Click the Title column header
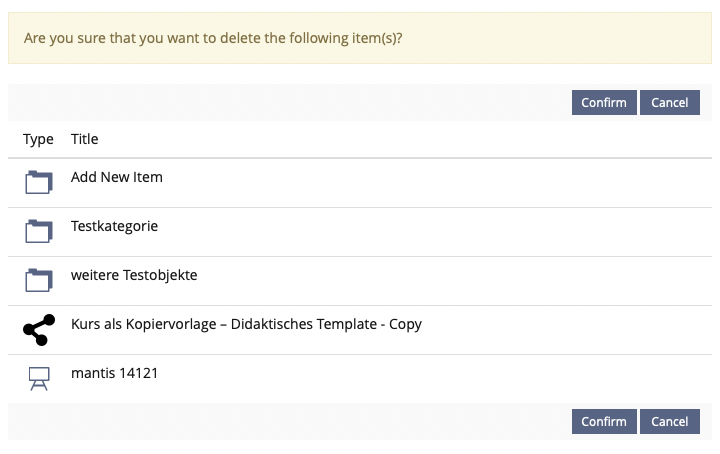 point(85,139)
